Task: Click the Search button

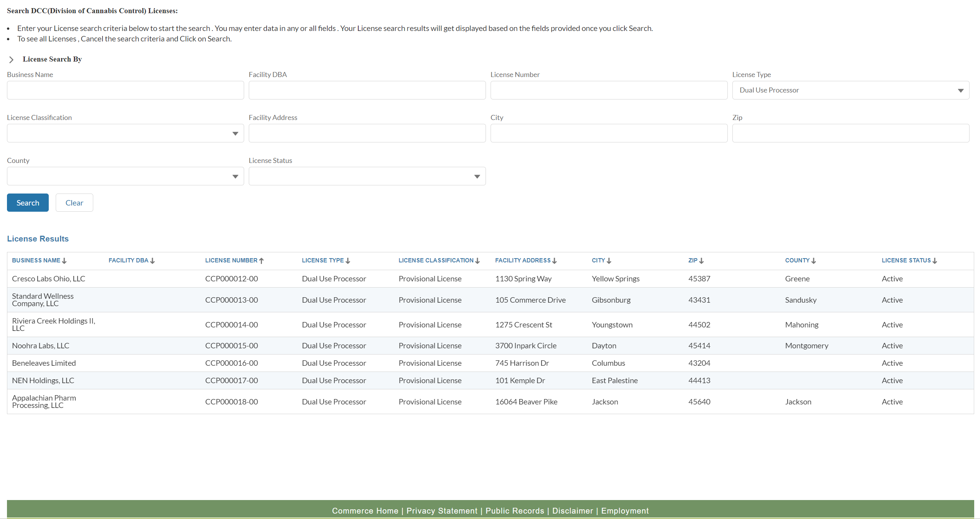Action: point(28,203)
